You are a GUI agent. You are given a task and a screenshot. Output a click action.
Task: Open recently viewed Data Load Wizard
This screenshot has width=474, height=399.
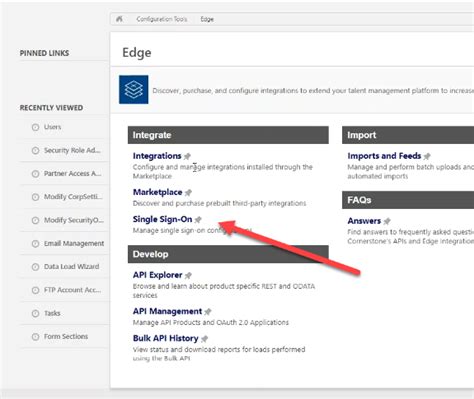point(71,267)
